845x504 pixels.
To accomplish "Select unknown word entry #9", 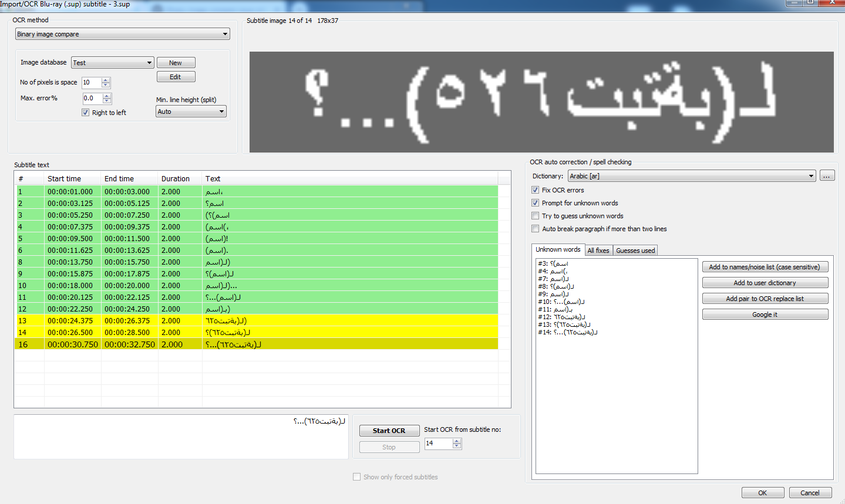I will click(x=553, y=294).
